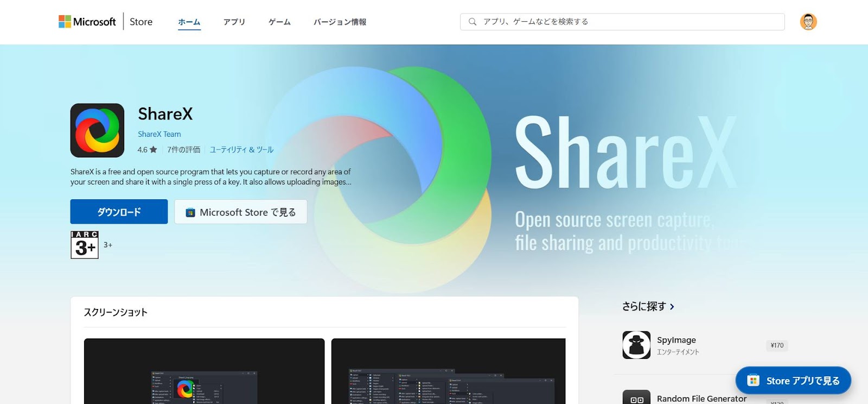The width and height of the screenshot is (868, 404).
Task: Click the IARC 3+ rating badge
Action: pos(85,245)
